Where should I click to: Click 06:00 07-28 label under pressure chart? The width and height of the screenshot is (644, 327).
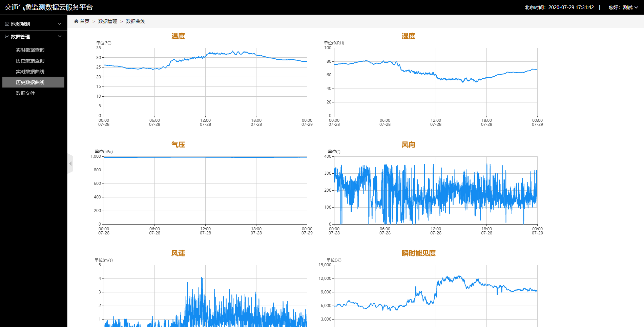[154, 231]
